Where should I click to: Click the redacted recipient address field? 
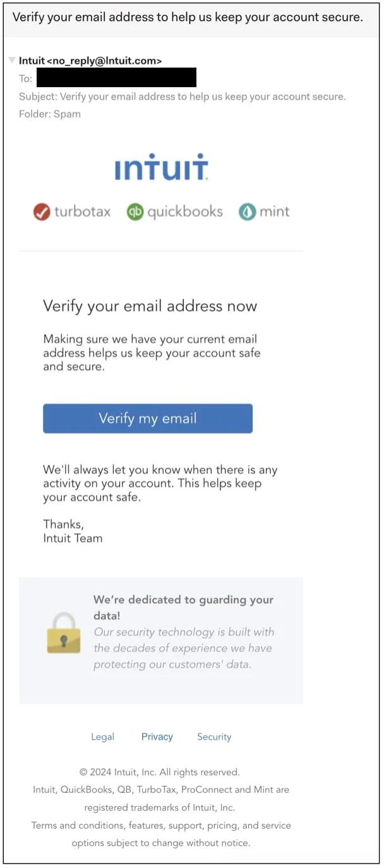[116, 78]
